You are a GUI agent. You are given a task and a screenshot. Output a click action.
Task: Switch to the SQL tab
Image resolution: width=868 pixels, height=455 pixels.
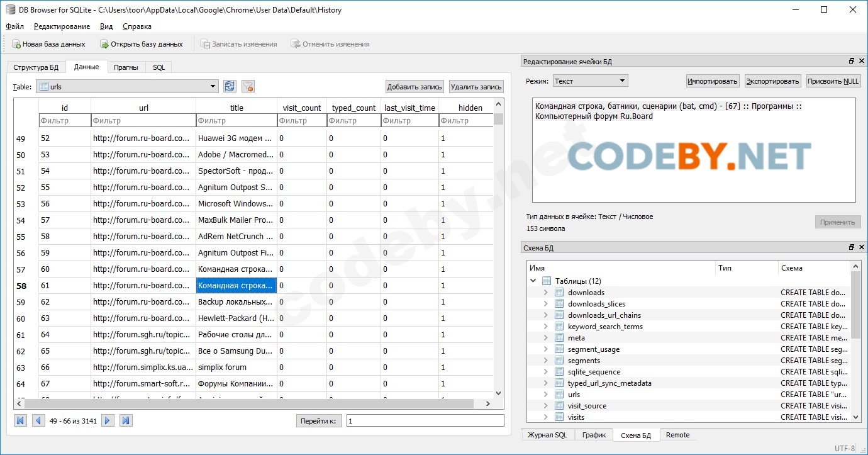[x=159, y=67]
